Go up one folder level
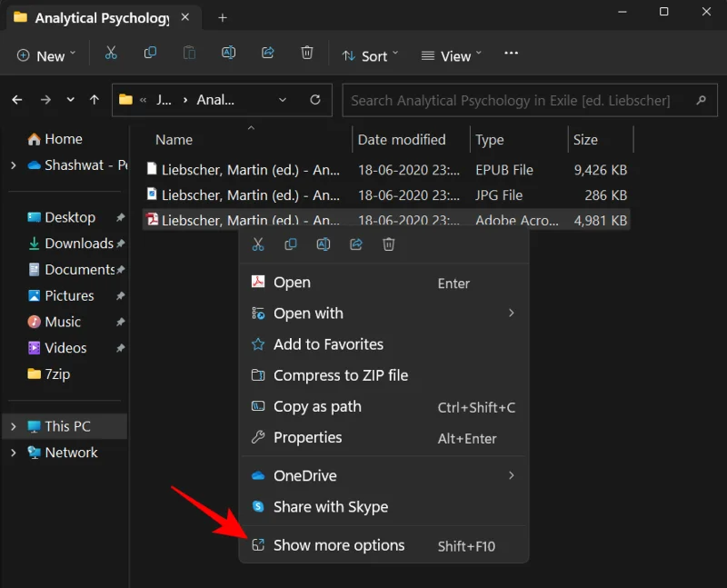727x588 pixels. (x=95, y=100)
